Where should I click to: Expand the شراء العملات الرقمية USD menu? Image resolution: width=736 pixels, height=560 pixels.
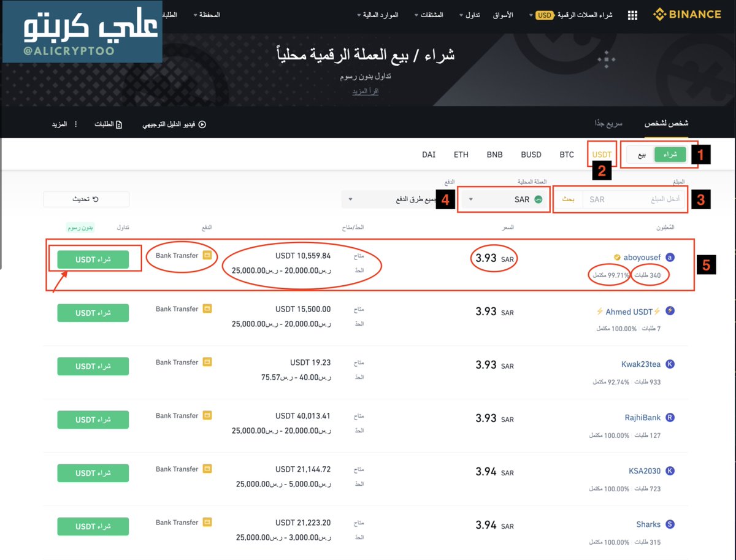570,15
